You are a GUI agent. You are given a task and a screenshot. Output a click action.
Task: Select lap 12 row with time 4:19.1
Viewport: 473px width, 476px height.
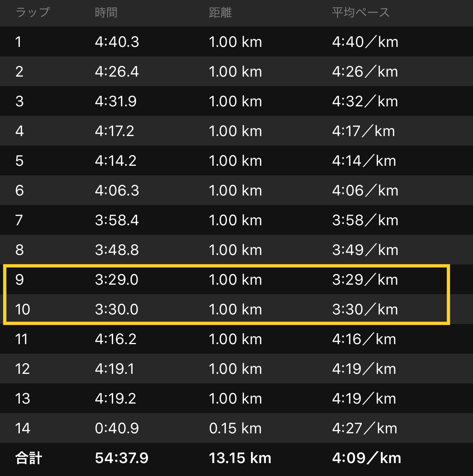tap(237, 369)
